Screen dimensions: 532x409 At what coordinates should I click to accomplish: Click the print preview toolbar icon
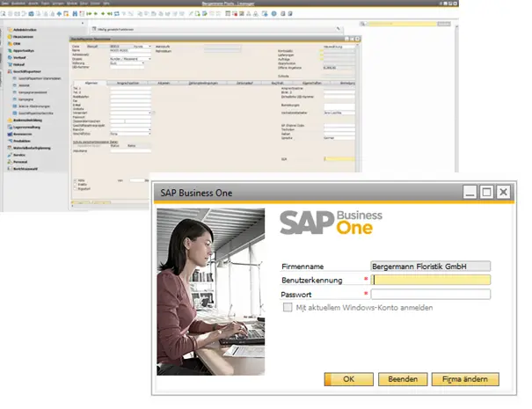(3, 13)
